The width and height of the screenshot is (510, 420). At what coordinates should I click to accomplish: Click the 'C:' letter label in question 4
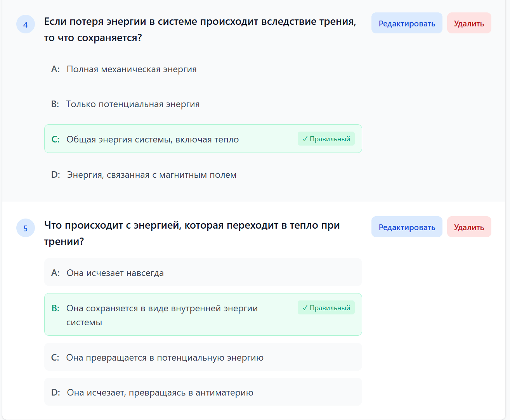pyautogui.click(x=56, y=139)
